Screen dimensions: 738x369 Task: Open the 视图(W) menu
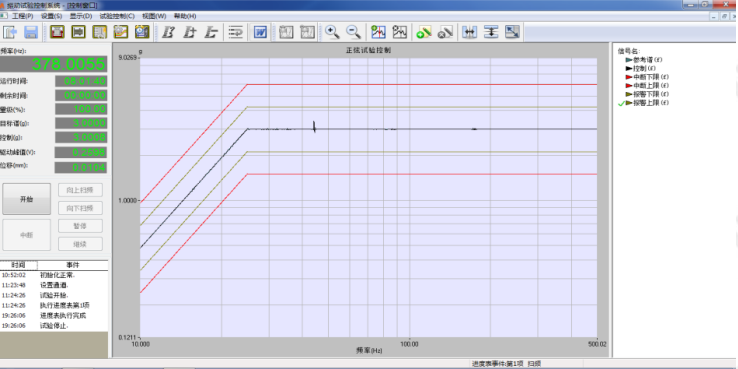coord(154,16)
